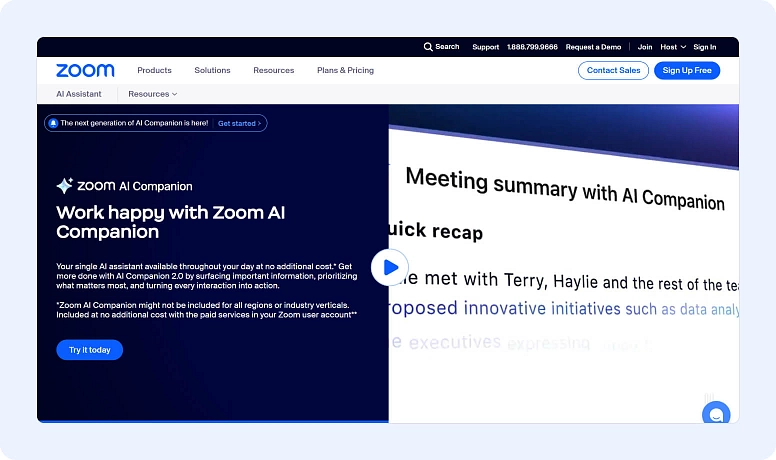Expand the Host dropdown
This screenshot has width=776, height=460.
pyautogui.click(x=673, y=47)
